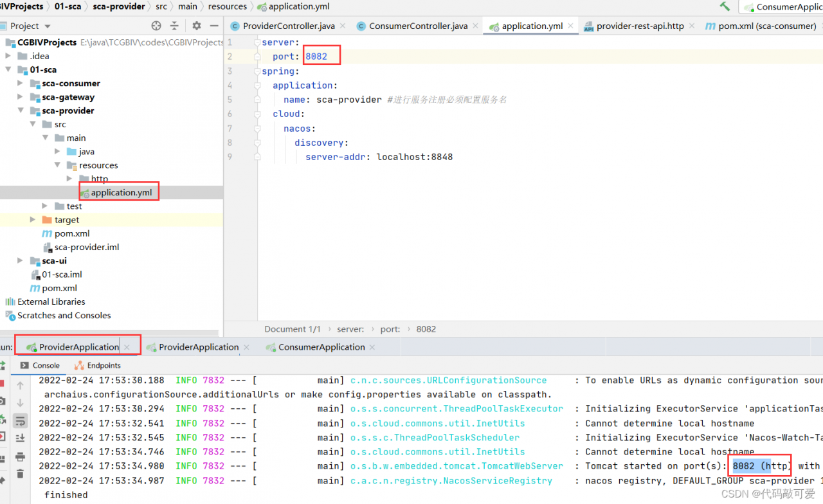Expand the sca-consumer module
Viewport: 823px width, 504px height.
(21, 84)
